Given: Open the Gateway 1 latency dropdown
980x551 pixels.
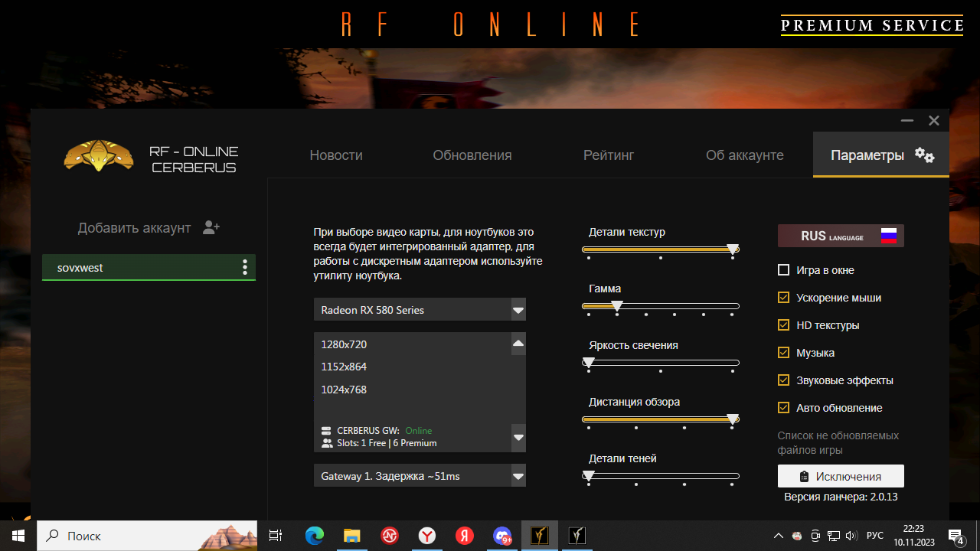Looking at the screenshot, I should 518,476.
